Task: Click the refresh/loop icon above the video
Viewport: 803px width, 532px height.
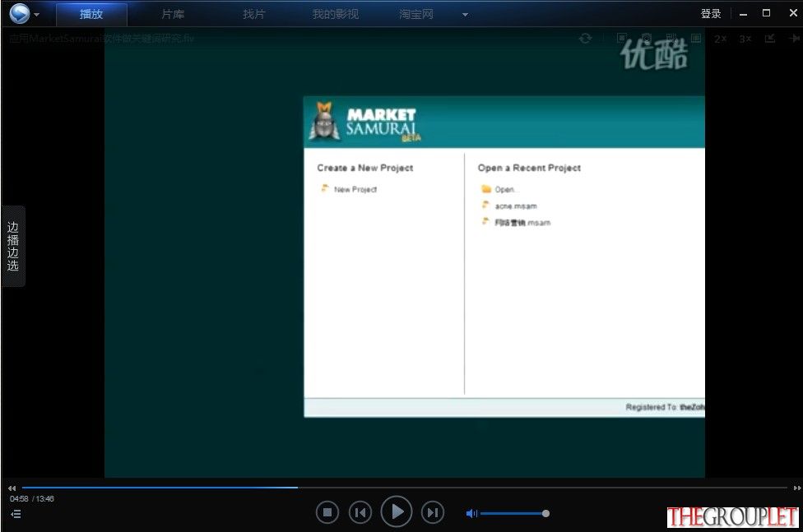Action: tap(585, 39)
